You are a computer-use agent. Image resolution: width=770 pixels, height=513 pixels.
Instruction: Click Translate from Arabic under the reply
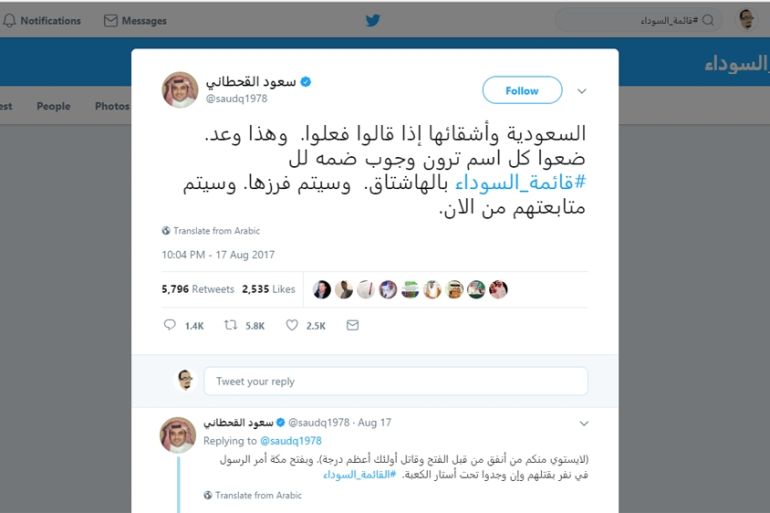[258, 495]
